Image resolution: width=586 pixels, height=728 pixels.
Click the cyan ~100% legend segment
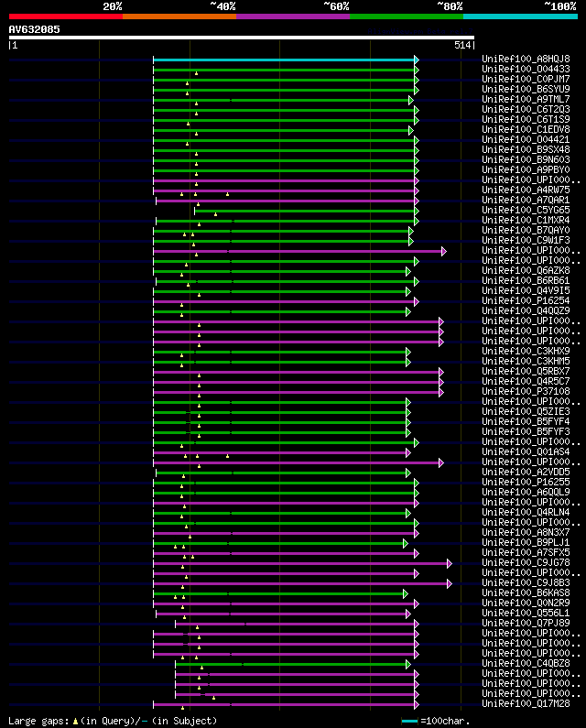(x=520, y=16)
